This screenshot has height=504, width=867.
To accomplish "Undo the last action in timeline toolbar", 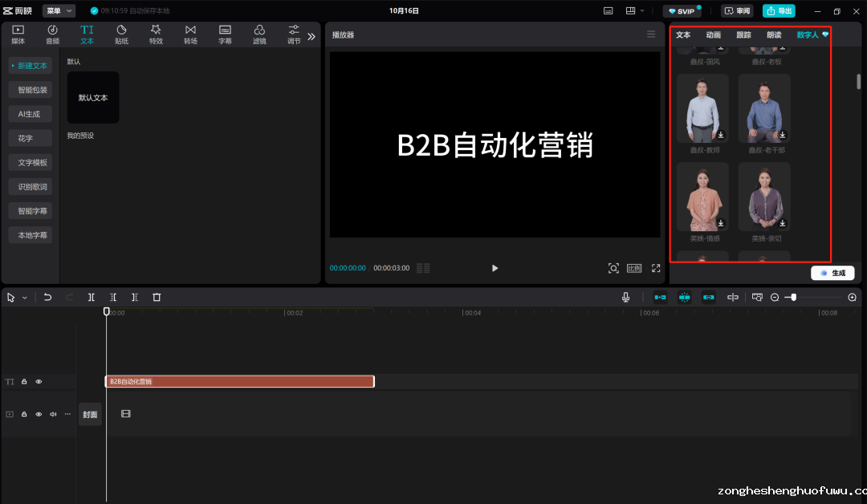I will pos(47,297).
